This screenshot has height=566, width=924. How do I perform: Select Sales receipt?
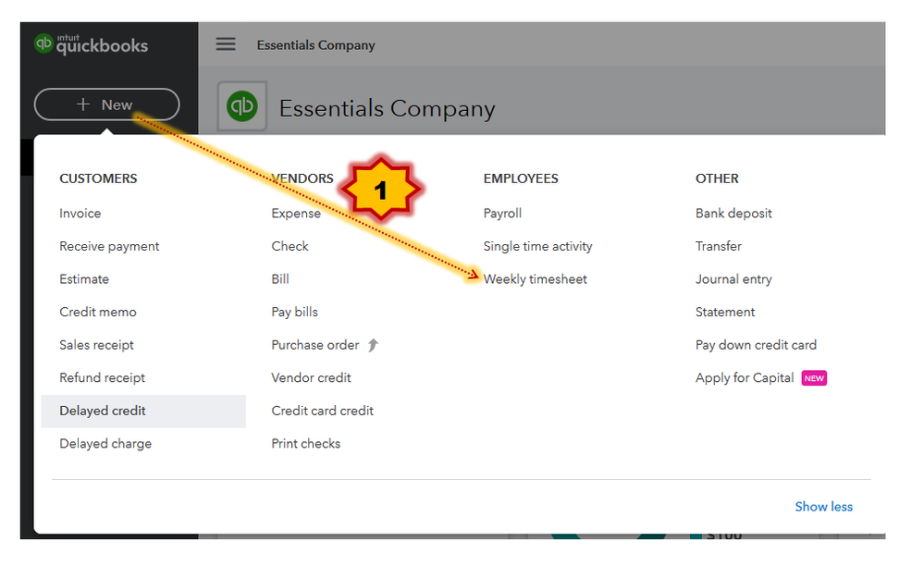pyautogui.click(x=96, y=345)
